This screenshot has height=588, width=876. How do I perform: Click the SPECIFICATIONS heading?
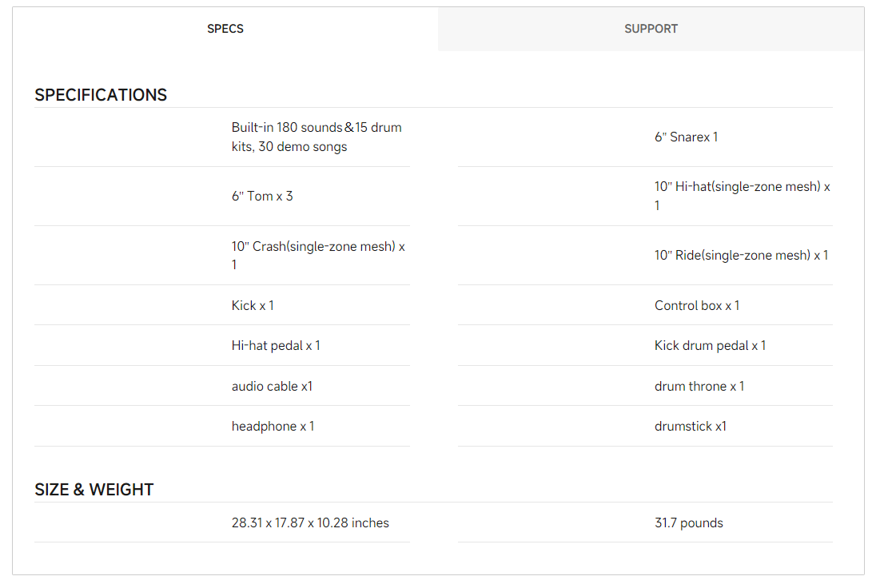(x=101, y=95)
